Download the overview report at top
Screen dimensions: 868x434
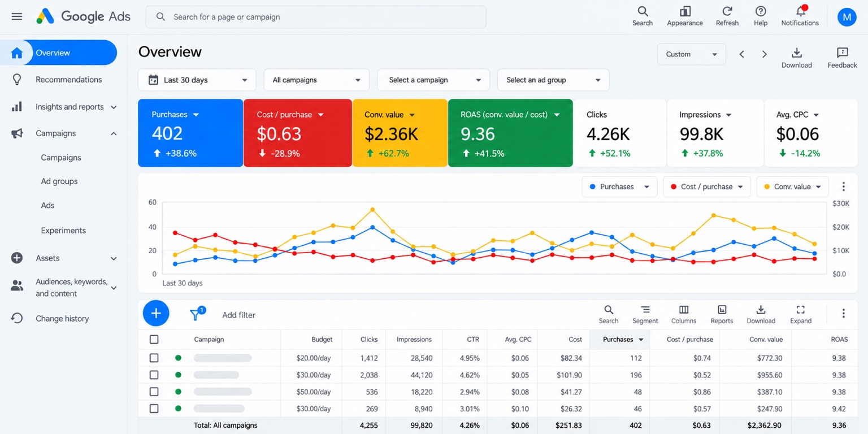coord(797,58)
